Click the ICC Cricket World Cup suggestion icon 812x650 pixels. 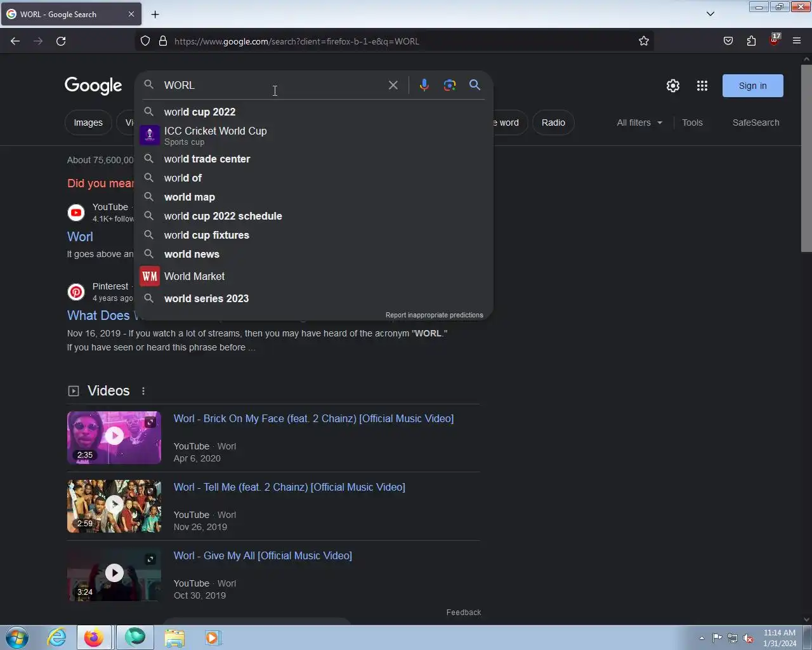click(x=150, y=135)
